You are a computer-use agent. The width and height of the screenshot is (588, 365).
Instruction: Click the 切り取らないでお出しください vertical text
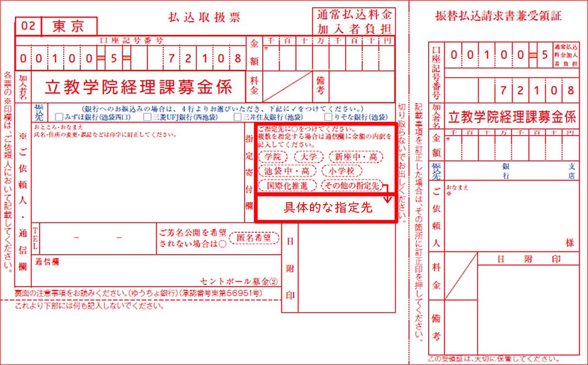[401, 163]
